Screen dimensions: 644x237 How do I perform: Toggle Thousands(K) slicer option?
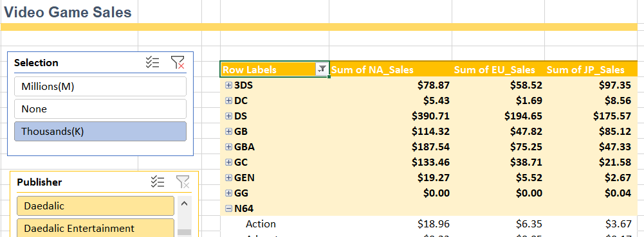coord(100,131)
